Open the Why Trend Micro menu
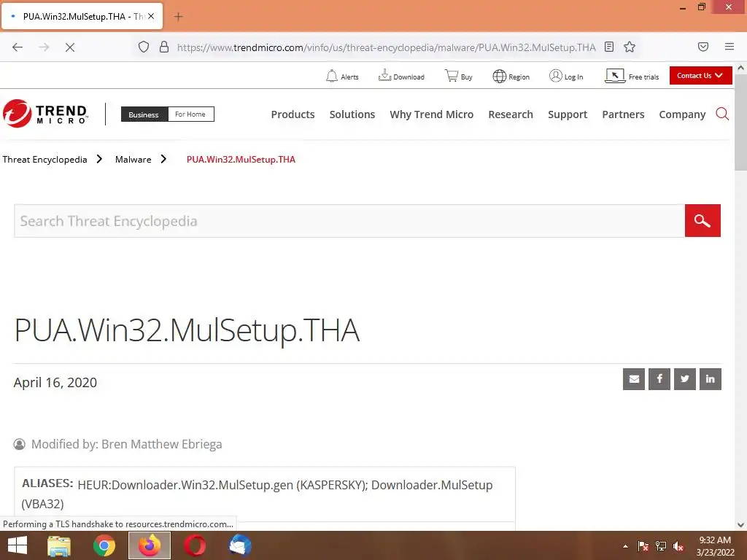 [432, 114]
